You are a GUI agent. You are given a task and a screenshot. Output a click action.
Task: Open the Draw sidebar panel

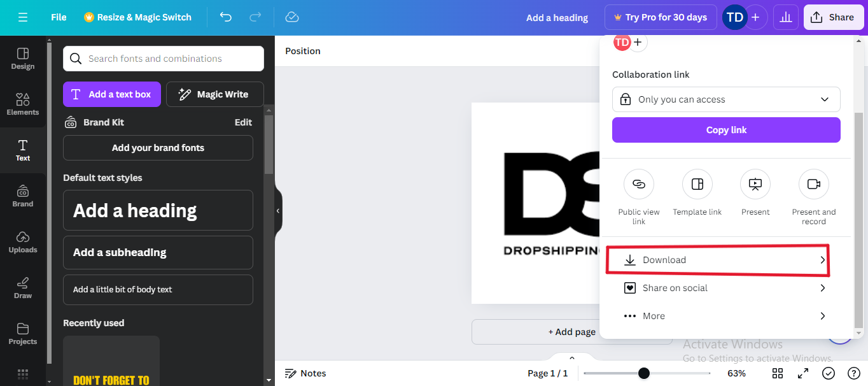pyautogui.click(x=23, y=288)
